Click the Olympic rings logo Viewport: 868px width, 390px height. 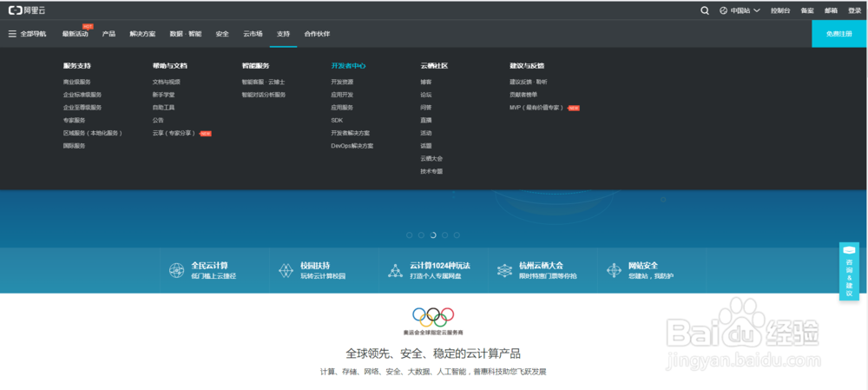pyautogui.click(x=433, y=317)
